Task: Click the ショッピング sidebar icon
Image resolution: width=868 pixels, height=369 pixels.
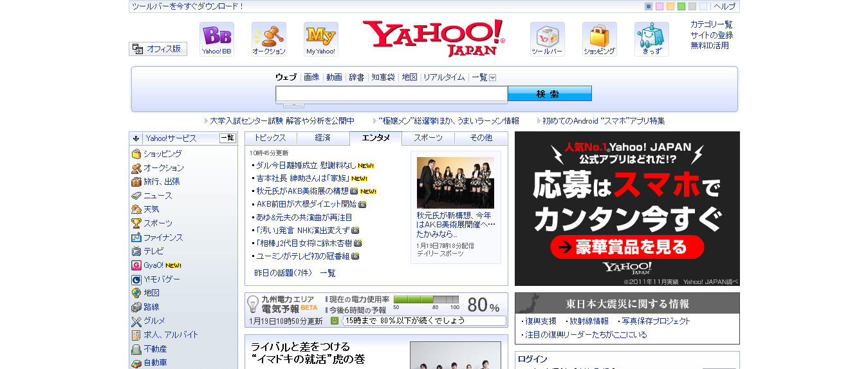Action: click(x=136, y=154)
